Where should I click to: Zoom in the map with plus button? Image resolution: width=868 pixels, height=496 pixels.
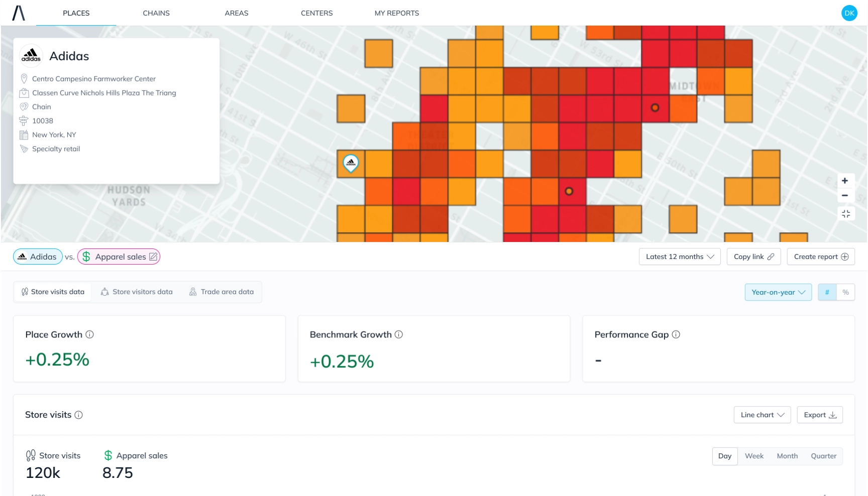845,181
